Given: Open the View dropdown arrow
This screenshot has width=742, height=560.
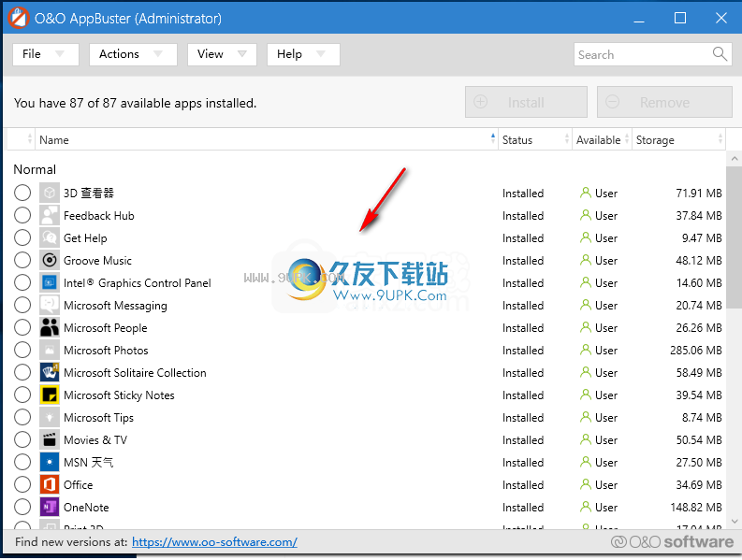Looking at the screenshot, I should pyautogui.click(x=242, y=54).
